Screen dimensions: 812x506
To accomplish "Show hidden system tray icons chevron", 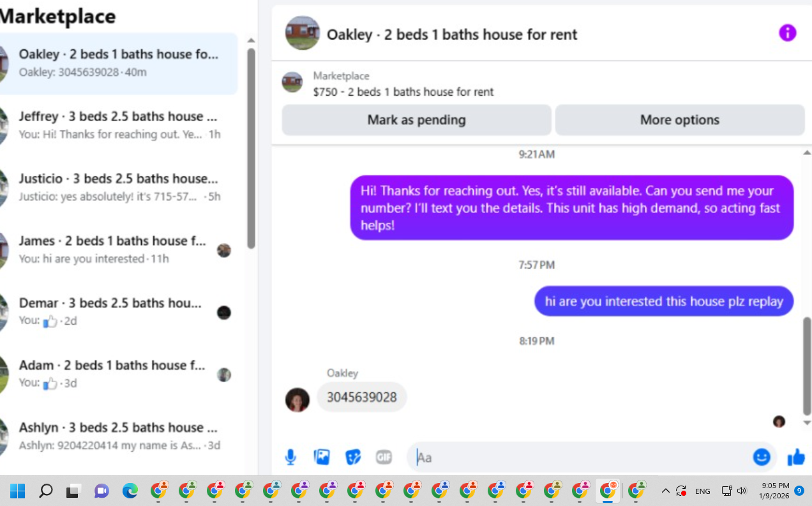I will coord(665,491).
